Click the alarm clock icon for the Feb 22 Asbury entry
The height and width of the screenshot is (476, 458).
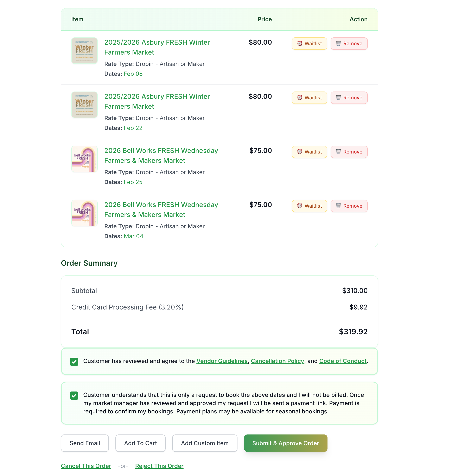[300, 98]
